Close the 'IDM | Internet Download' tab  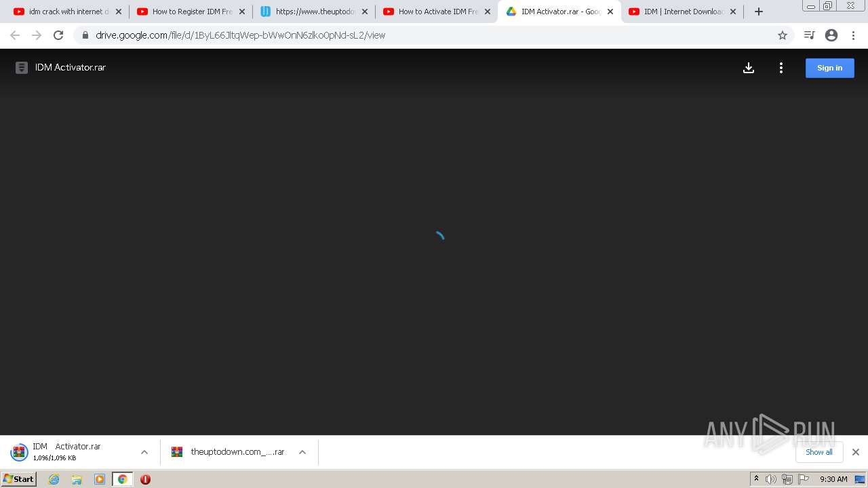pos(733,12)
